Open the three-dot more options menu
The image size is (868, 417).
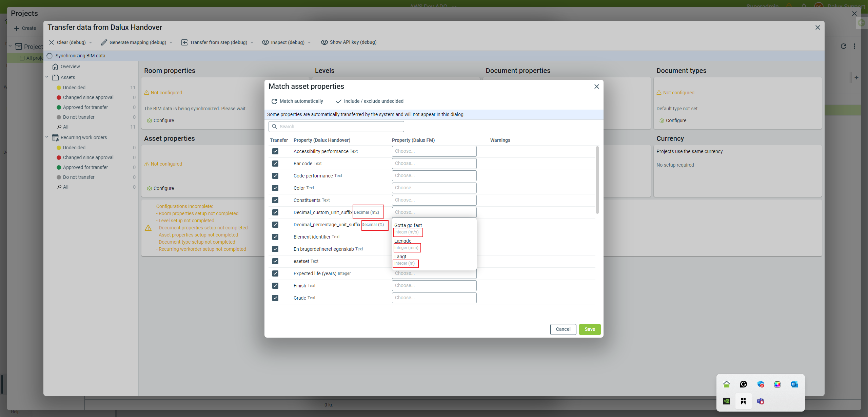854,46
